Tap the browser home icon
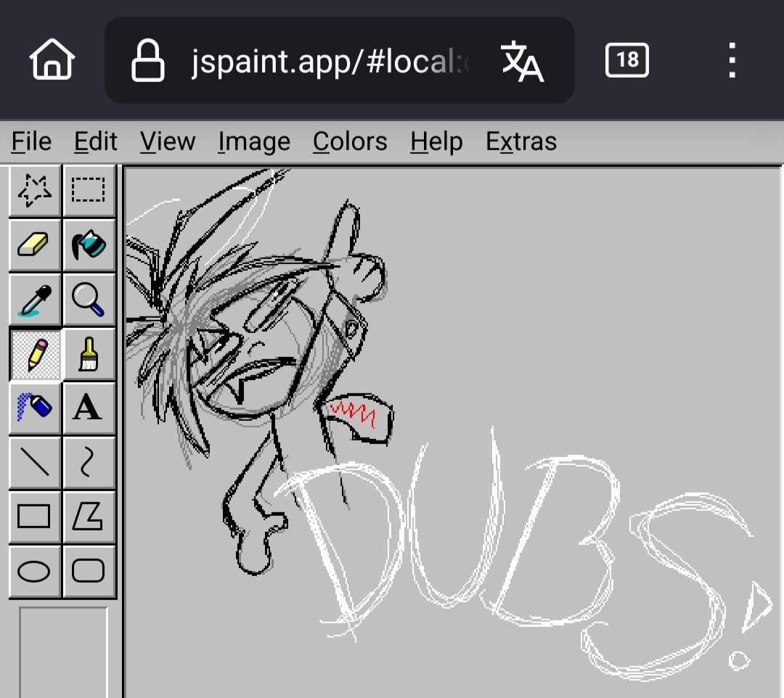This screenshot has width=784, height=698. 52,60
